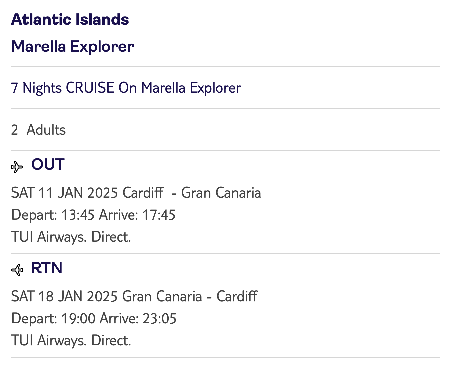Click the 17:45 outbound arrival time
The image size is (449, 372).
pos(159,215)
